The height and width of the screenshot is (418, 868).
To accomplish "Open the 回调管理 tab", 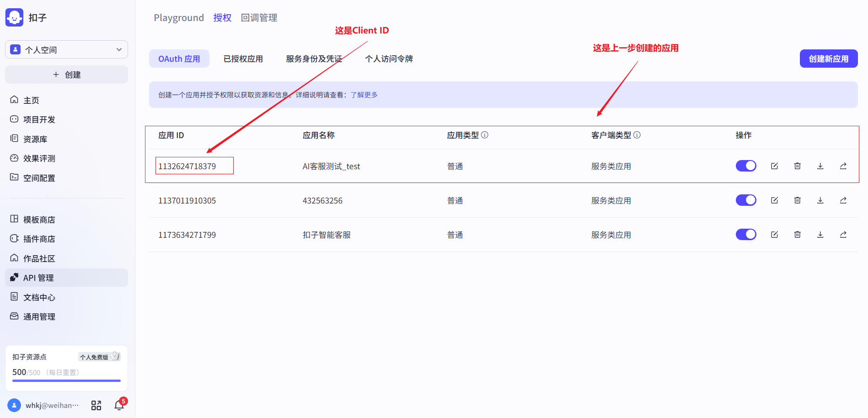I will [259, 18].
